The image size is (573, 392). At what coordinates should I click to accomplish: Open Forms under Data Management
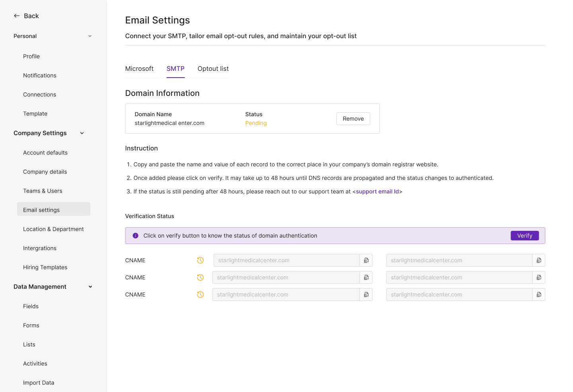(31, 326)
